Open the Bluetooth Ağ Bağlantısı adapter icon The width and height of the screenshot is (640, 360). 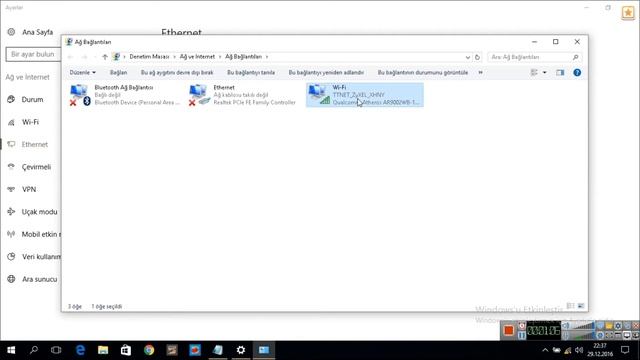coord(80,95)
